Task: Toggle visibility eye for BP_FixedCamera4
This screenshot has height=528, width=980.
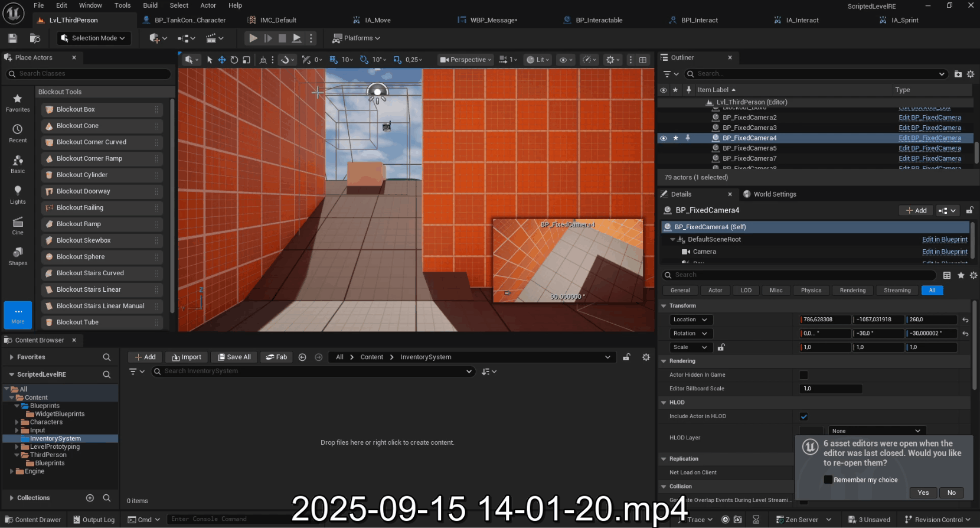Action: [x=664, y=138]
